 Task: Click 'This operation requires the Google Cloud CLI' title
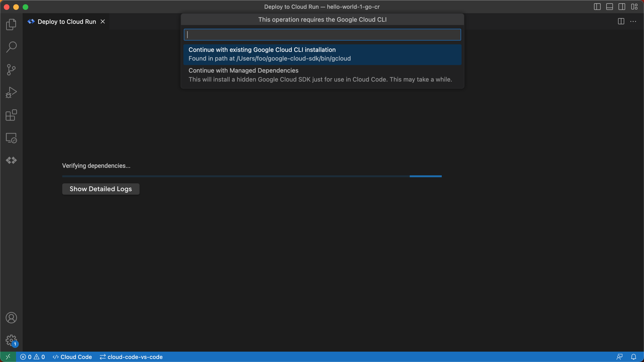pos(322,20)
